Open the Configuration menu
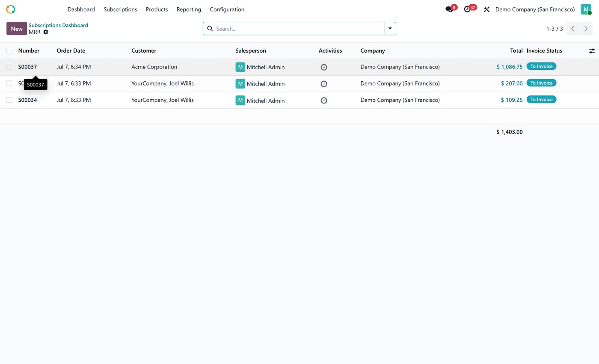This screenshot has width=599, height=364. (x=227, y=9)
